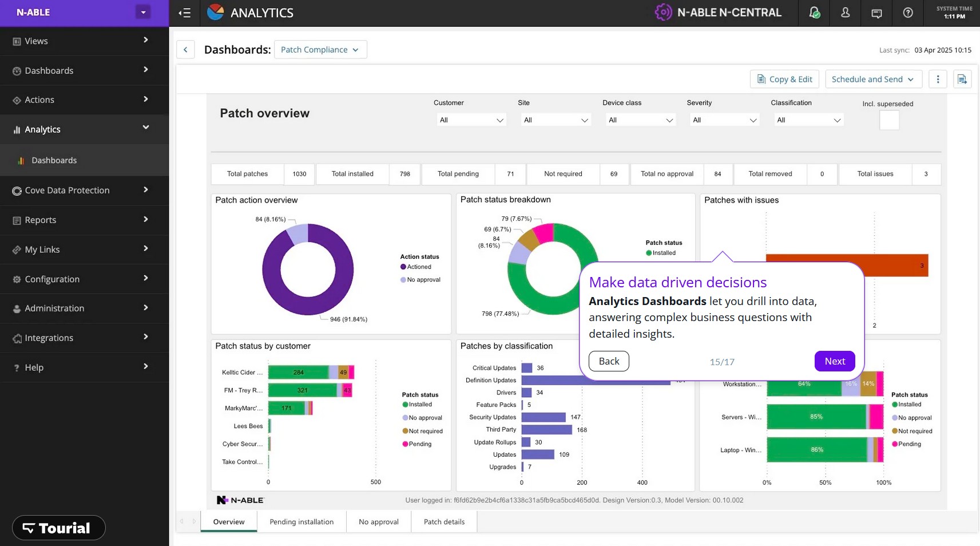Click the Third Party classification bar
Screen dimensions: 980x546
point(546,430)
